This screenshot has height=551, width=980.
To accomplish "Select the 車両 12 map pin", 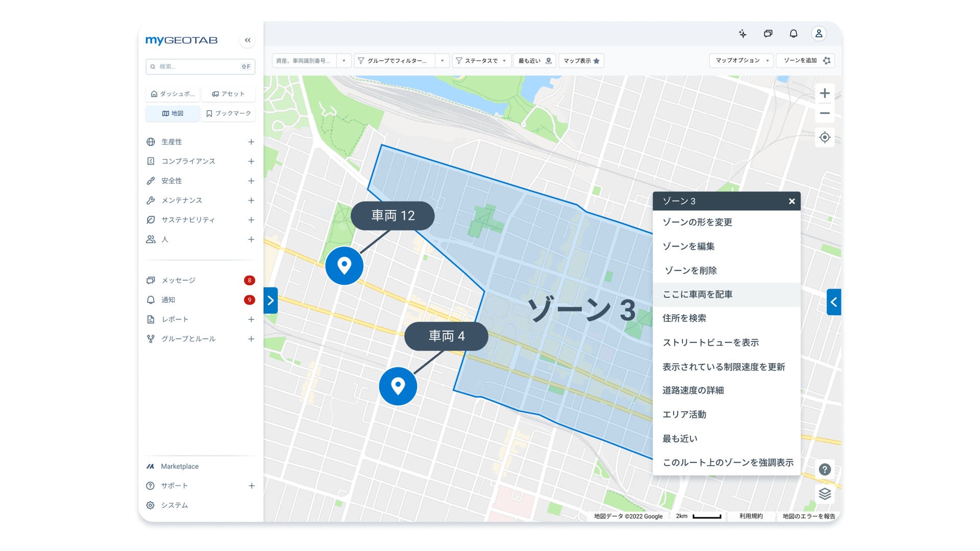I will click(x=345, y=266).
